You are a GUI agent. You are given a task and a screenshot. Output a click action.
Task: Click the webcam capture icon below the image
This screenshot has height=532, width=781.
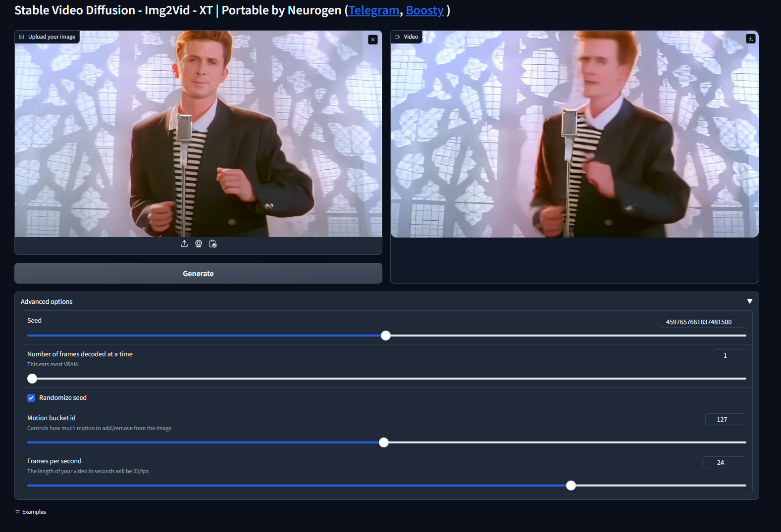(x=199, y=243)
